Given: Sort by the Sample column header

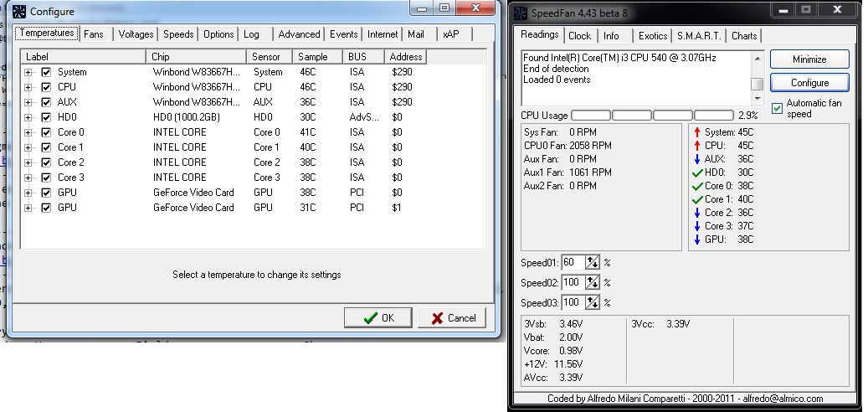Looking at the screenshot, I should pyautogui.click(x=318, y=56).
